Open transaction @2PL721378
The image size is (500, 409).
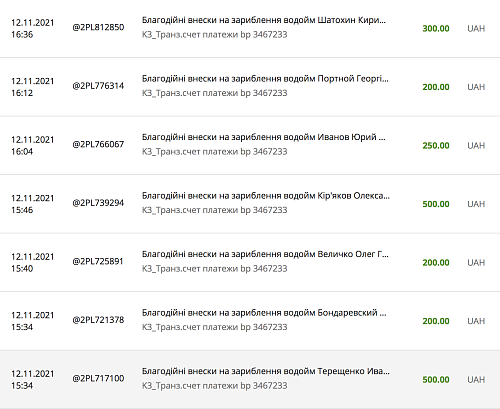(98, 320)
